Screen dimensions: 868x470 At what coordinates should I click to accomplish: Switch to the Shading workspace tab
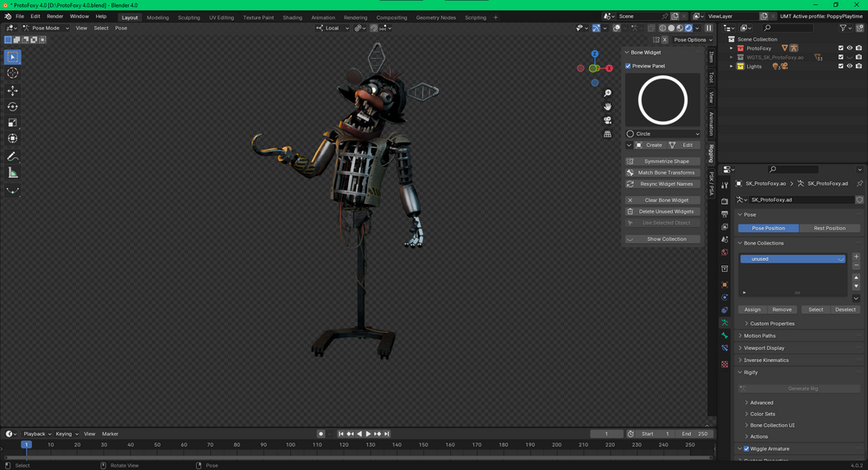(292, 18)
